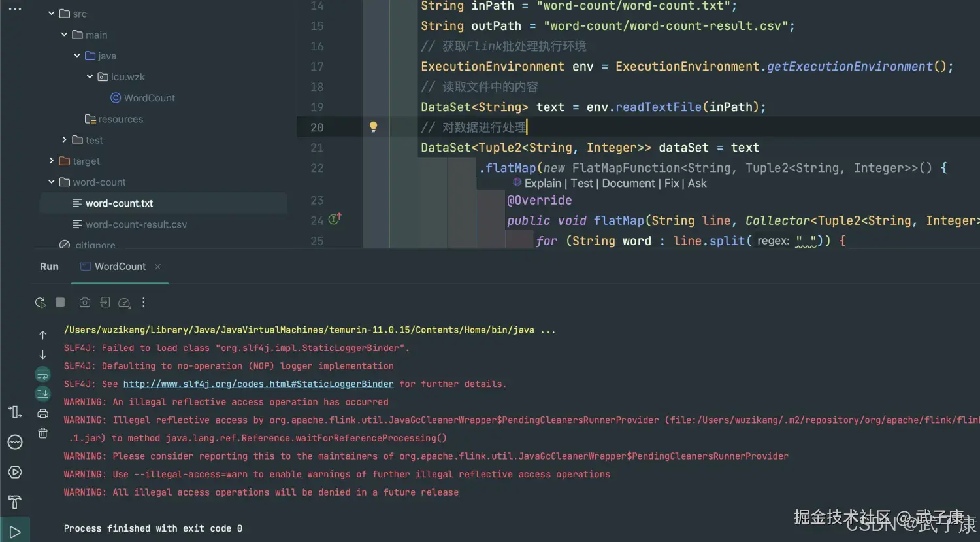The height and width of the screenshot is (542, 980).
Task: Click the arrow-into-panel icon in left stripe
Action: [15, 412]
